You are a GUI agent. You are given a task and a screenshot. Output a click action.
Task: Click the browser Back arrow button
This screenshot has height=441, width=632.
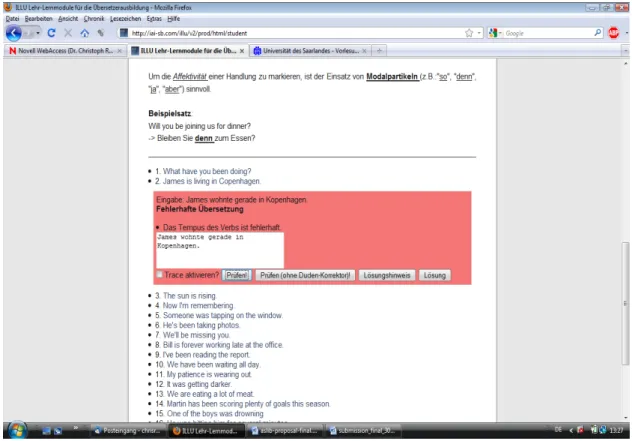[x=13, y=33]
